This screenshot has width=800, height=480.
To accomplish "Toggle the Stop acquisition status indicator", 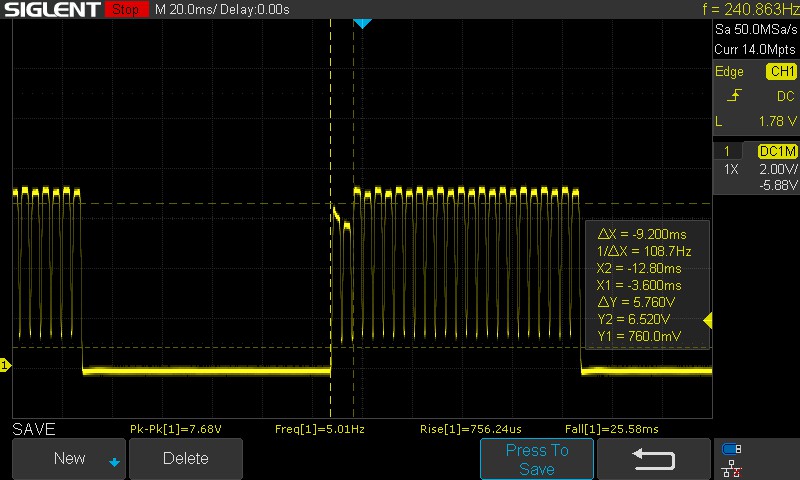I will click(125, 9).
